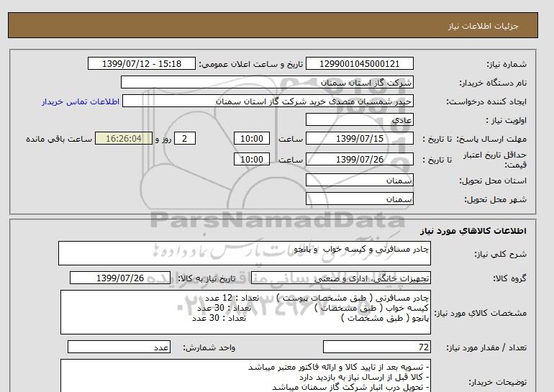
Task: Click the delivery city field سمنان
Action: click(359, 199)
